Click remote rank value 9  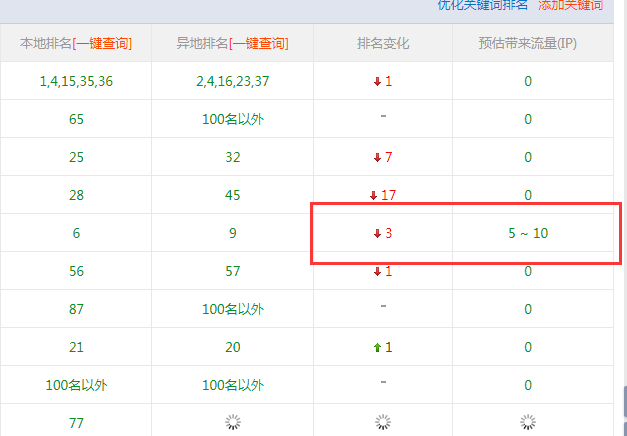[x=233, y=233]
